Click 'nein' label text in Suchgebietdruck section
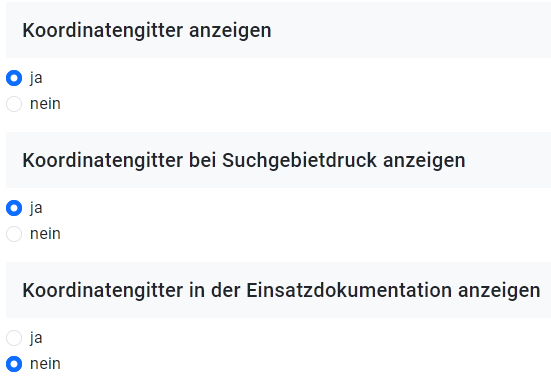 tap(45, 234)
